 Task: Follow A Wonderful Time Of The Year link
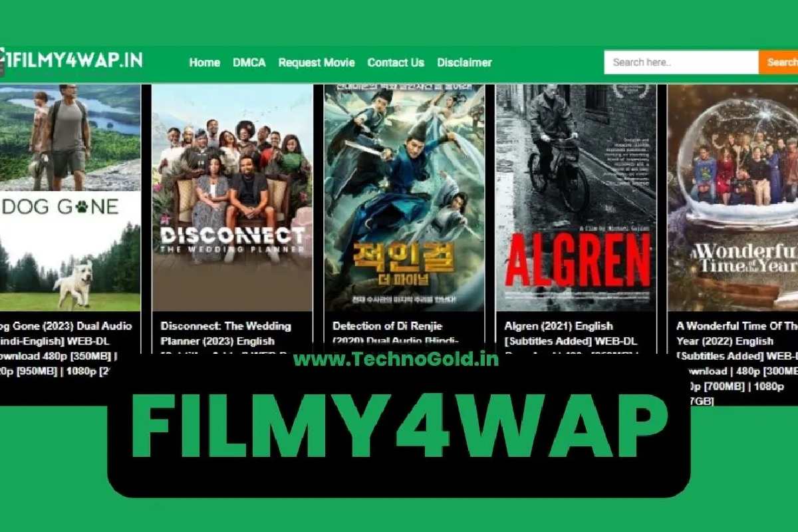tap(737, 363)
